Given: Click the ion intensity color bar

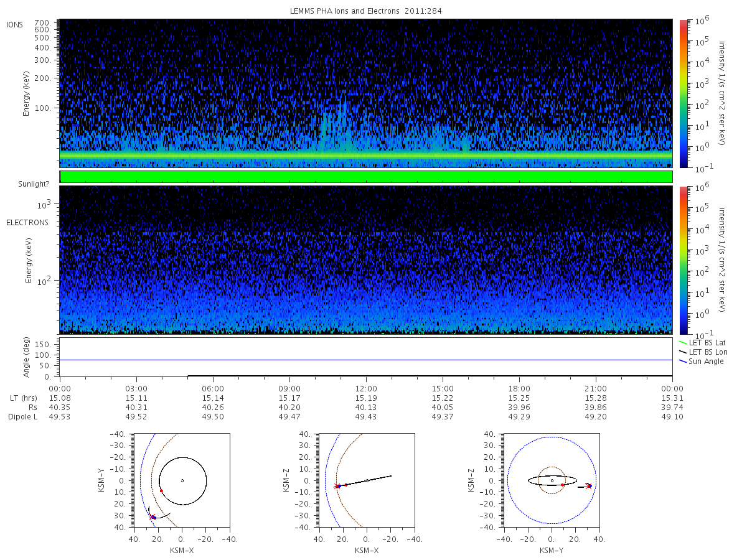Looking at the screenshot, I should 683,93.
